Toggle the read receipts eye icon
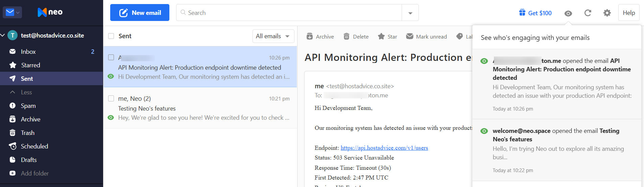 (568, 13)
